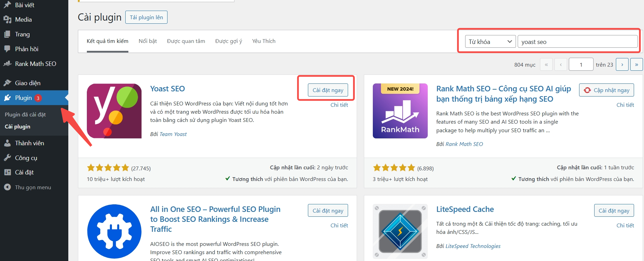
Task: Click the Công cụ wrench icon
Action: point(7,158)
